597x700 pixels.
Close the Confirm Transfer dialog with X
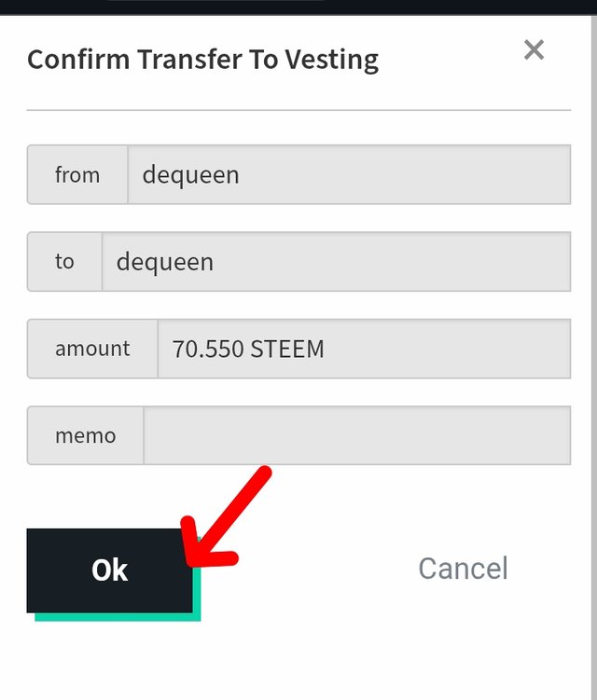[534, 50]
